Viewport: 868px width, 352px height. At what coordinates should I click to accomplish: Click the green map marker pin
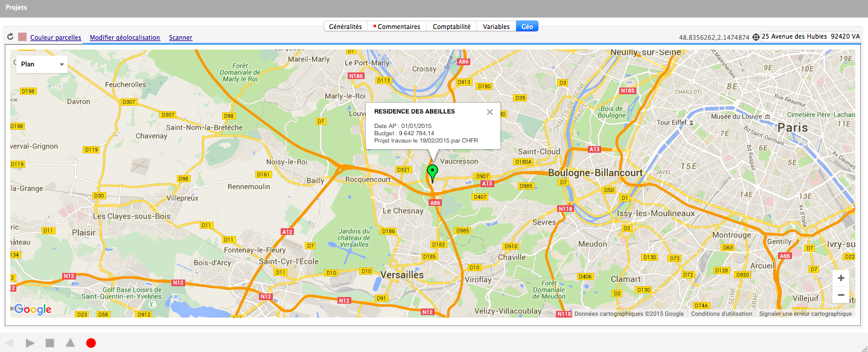point(432,173)
